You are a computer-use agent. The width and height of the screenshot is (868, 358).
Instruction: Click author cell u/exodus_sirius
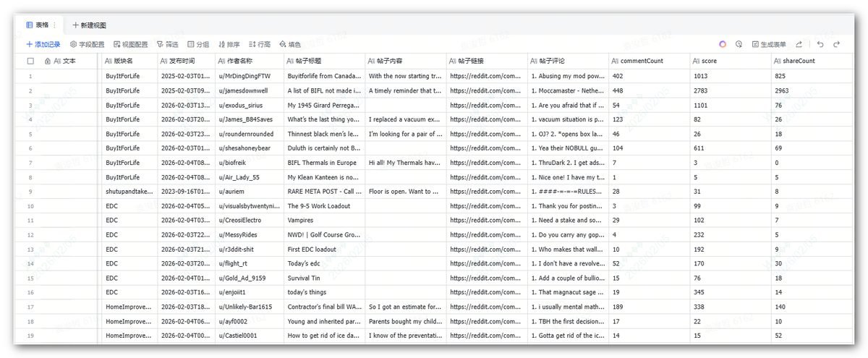pos(250,105)
